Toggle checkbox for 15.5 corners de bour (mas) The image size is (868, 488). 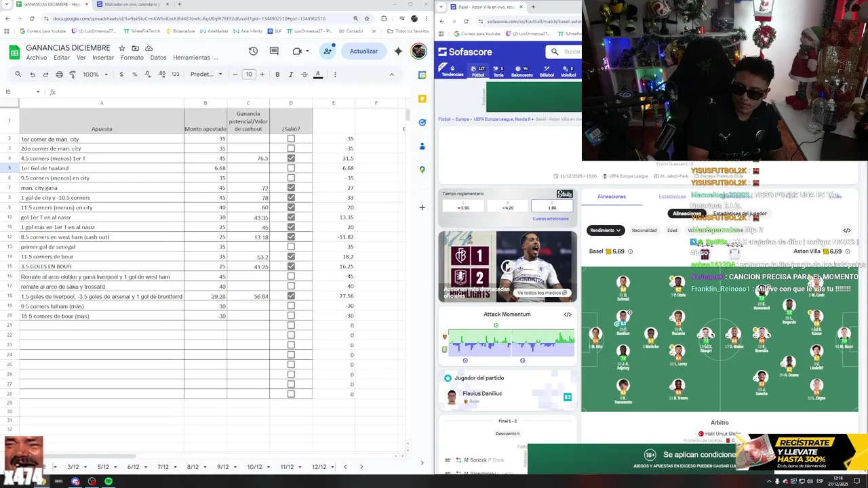pyautogui.click(x=291, y=316)
